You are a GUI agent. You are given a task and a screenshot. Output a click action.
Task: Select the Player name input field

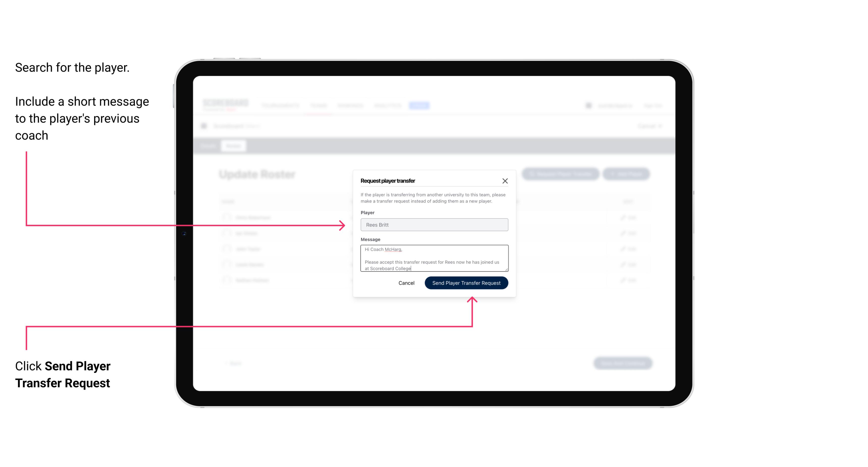tap(434, 225)
